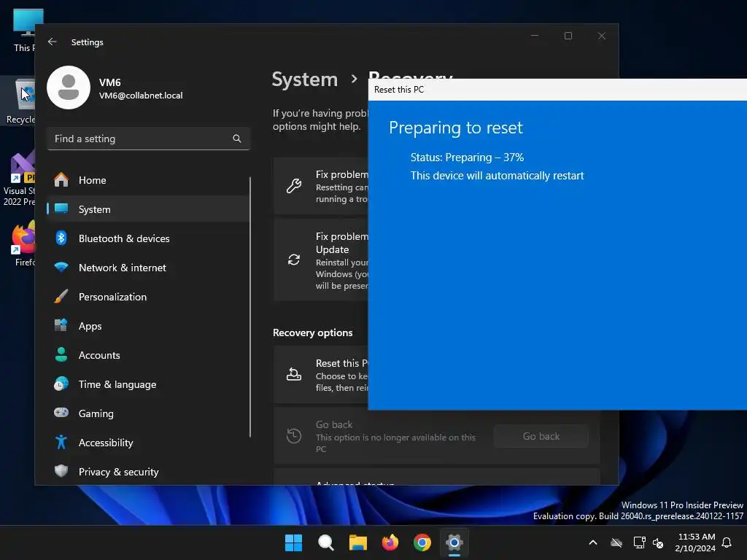Open Network & internet settings
Viewport: 747px width, 560px height.
[x=148, y=268]
